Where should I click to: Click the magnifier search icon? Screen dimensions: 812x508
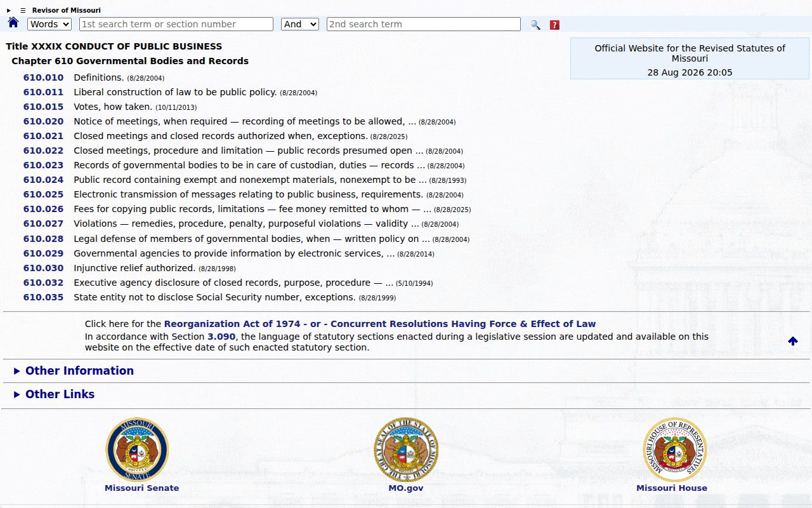coord(535,25)
